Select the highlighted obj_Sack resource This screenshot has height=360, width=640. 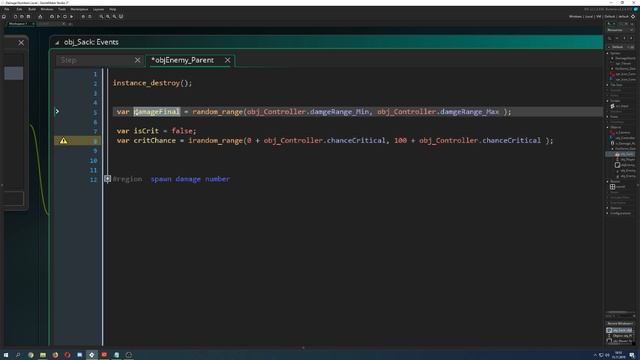coord(620,154)
